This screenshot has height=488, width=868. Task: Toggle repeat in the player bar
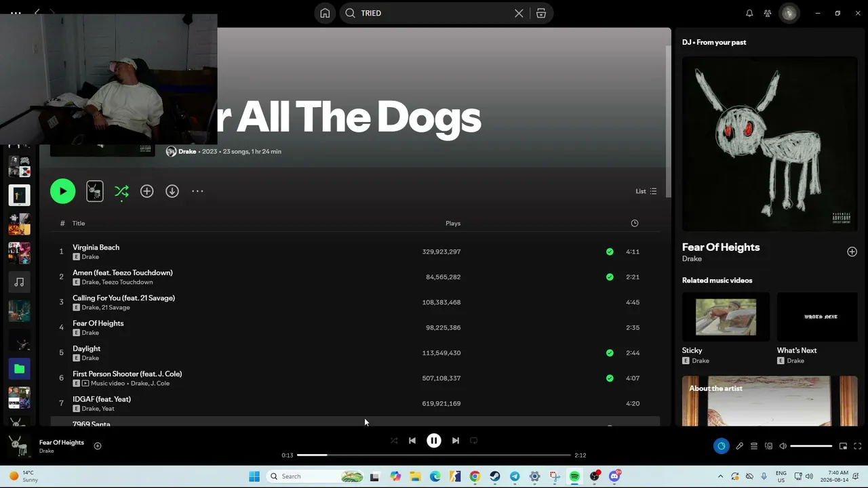click(474, 441)
